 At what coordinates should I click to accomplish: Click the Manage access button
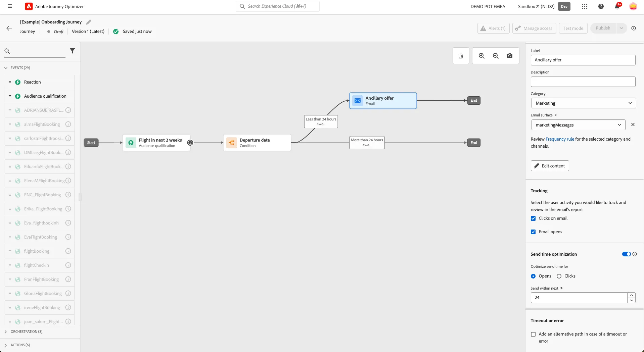(x=534, y=28)
